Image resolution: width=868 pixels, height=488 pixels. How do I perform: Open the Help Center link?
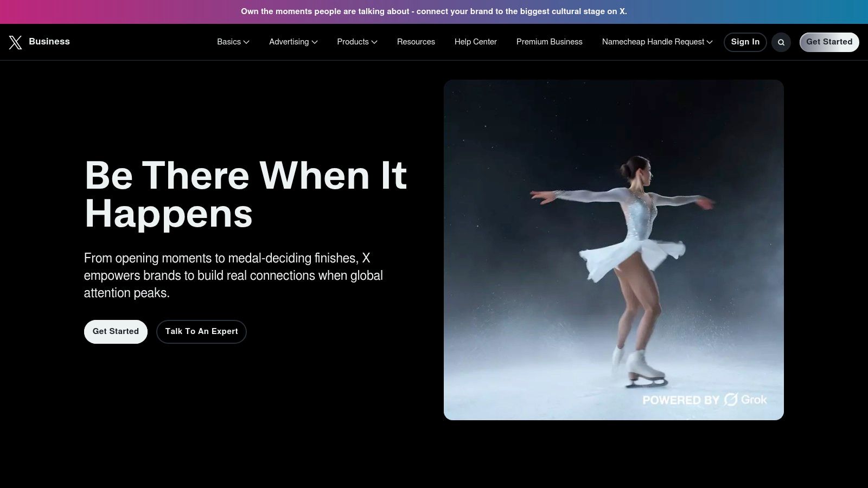(475, 42)
